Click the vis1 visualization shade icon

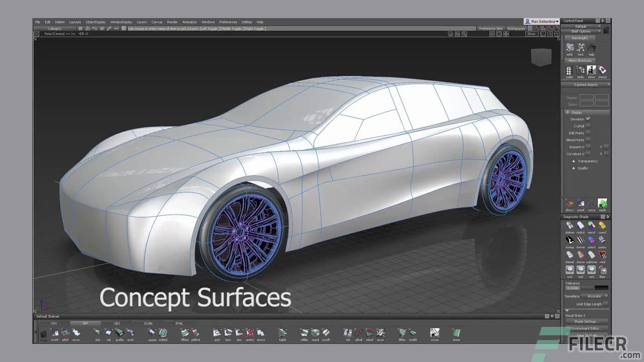(570, 270)
